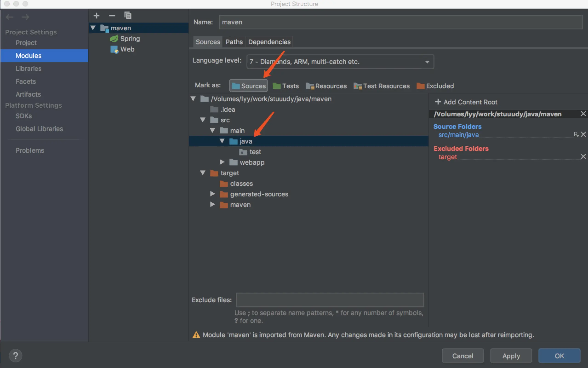Click the copy module icon
The height and width of the screenshot is (368, 588).
128,16
